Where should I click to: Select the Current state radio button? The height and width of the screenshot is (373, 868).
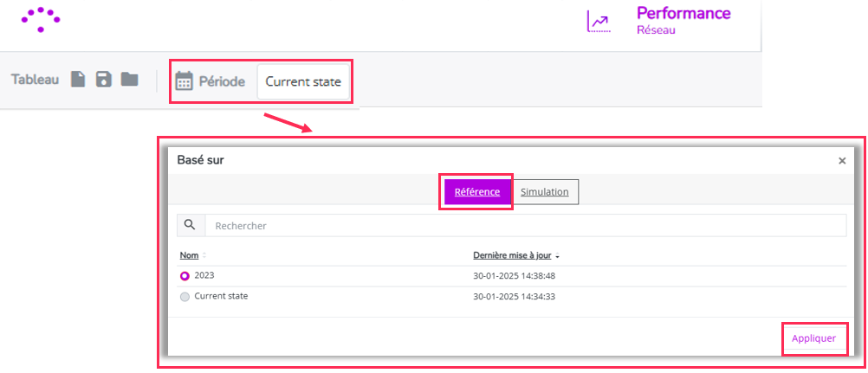click(x=185, y=297)
